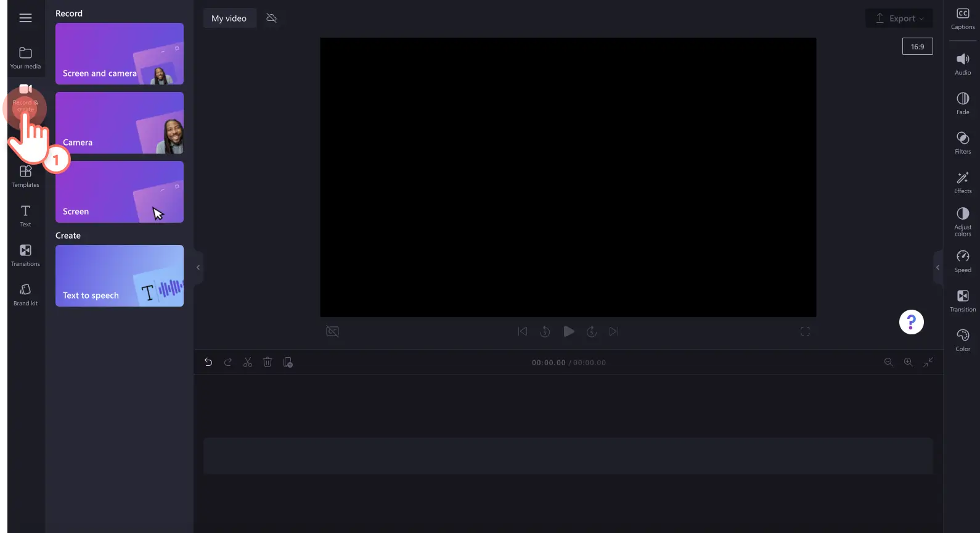Image resolution: width=980 pixels, height=533 pixels.
Task: Rename the My video title
Action: [x=229, y=19]
